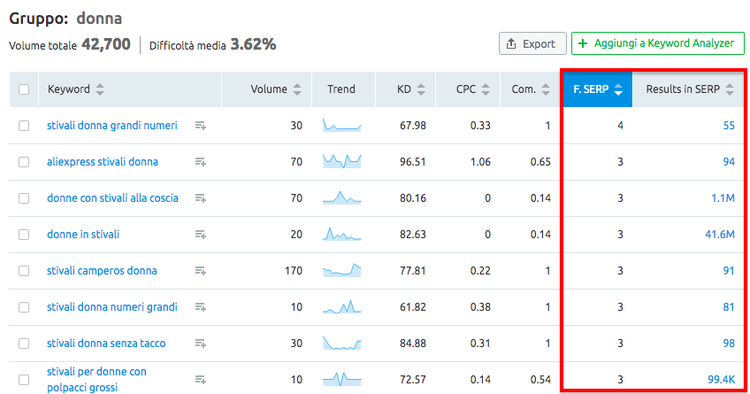Click Aggiungi a Keyword Analyzer button
The image size is (750, 394).
(658, 44)
